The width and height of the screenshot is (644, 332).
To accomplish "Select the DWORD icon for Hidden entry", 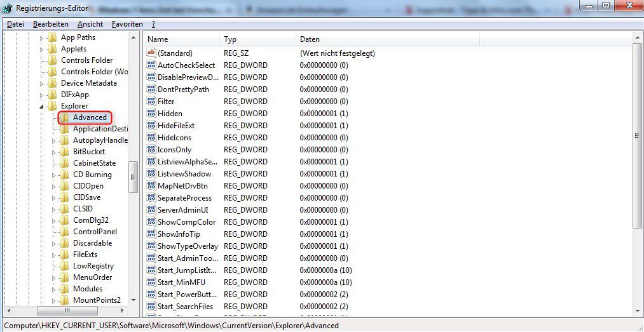I will click(151, 114).
